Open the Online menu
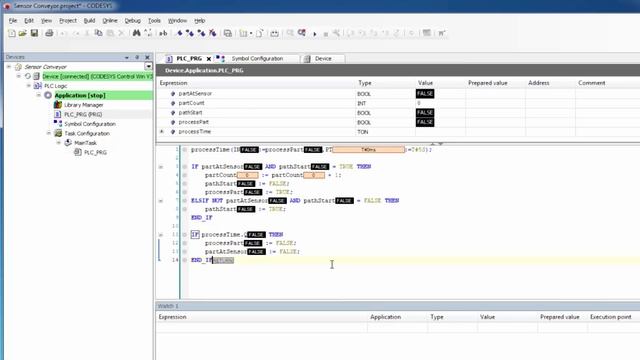 110,20
